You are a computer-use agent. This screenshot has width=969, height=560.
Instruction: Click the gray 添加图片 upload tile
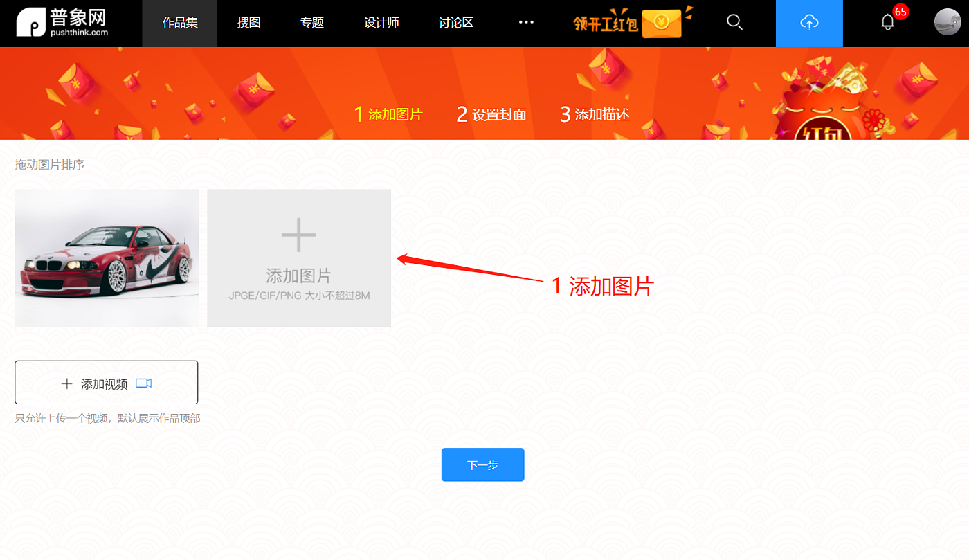click(299, 258)
